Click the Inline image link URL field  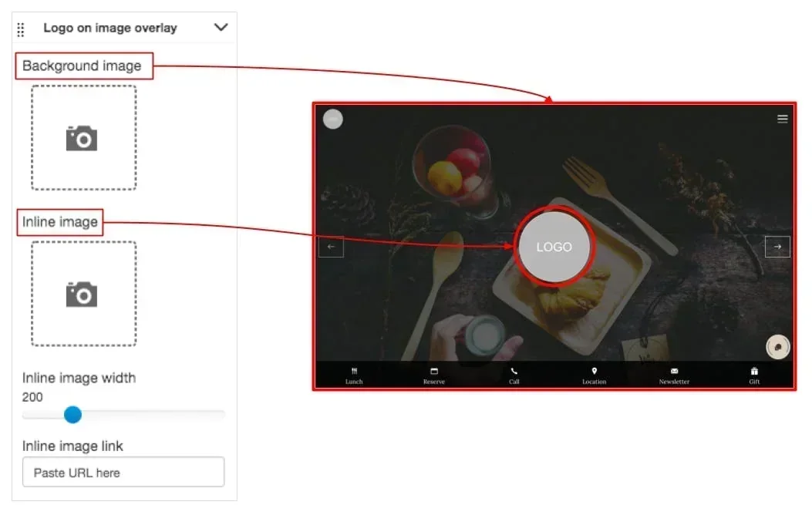[123, 472]
